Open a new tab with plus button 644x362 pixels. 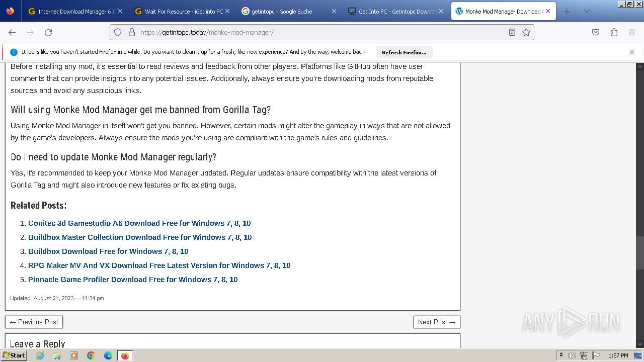[x=567, y=11]
